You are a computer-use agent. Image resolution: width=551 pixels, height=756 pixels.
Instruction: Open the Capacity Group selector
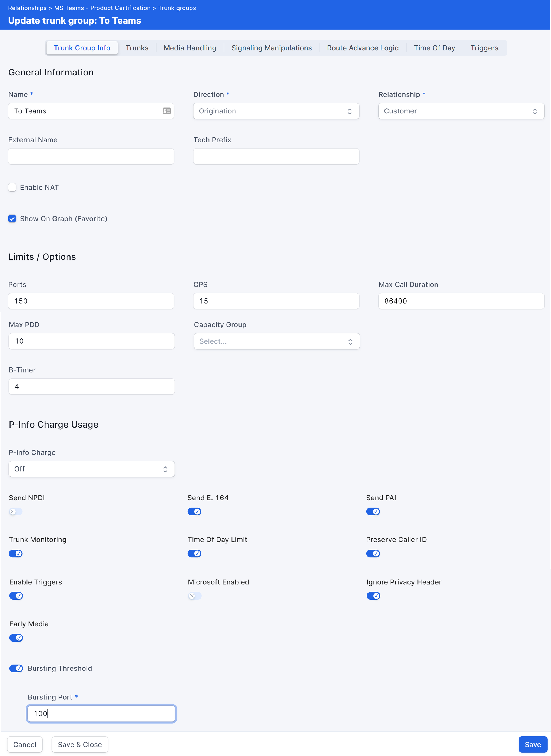tap(277, 341)
